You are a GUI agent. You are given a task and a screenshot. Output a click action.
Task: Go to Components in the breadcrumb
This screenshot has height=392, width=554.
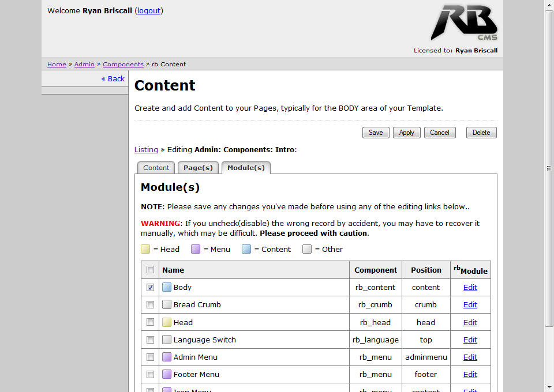click(x=123, y=65)
